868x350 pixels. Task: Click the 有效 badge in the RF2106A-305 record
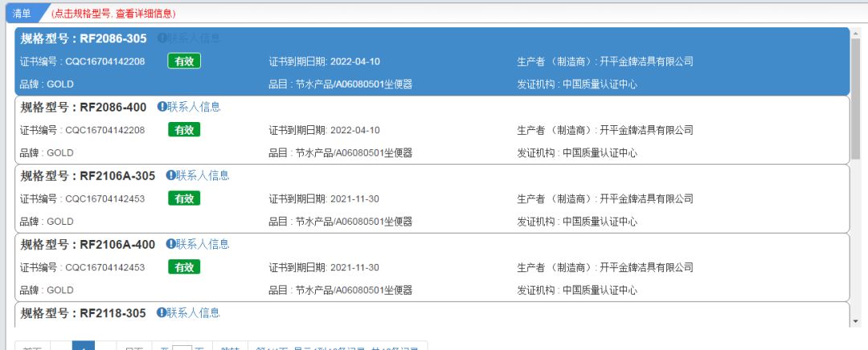click(184, 198)
